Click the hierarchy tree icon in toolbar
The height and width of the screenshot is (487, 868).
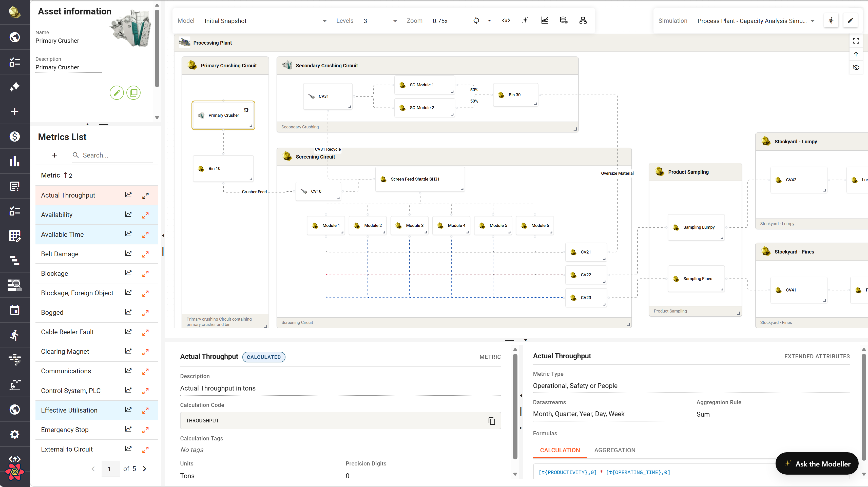point(583,21)
